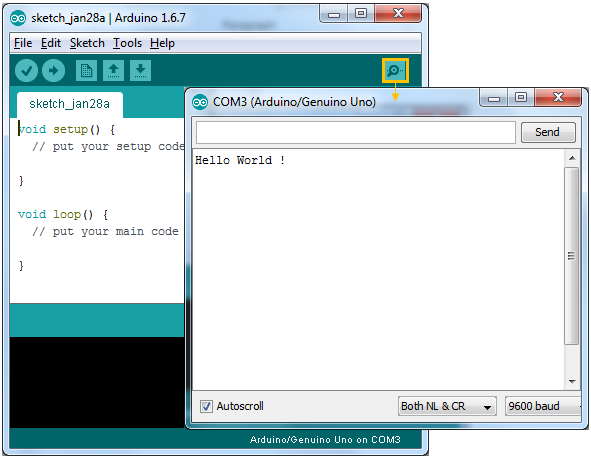
Task: Click the Save sketch down-arrow icon
Action: tap(141, 70)
